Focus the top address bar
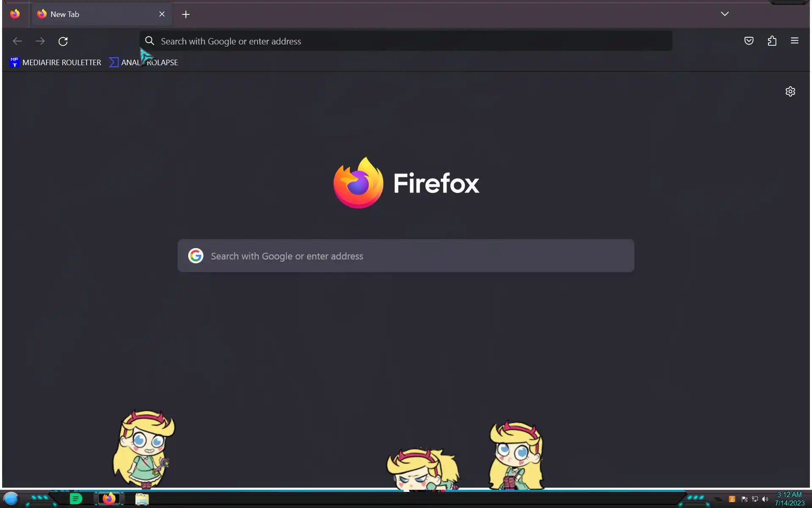The width and height of the screenshot is (812, 508). tap(406, 41)
